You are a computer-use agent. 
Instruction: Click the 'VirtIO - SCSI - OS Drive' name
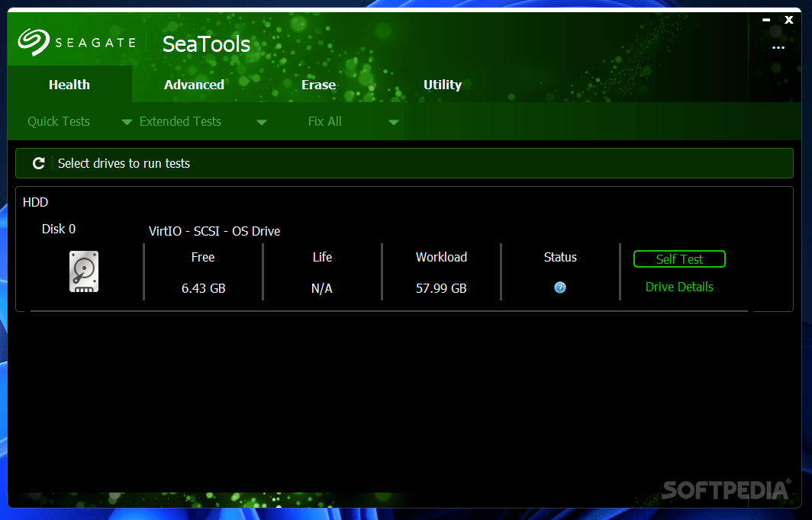coord(214,231)
